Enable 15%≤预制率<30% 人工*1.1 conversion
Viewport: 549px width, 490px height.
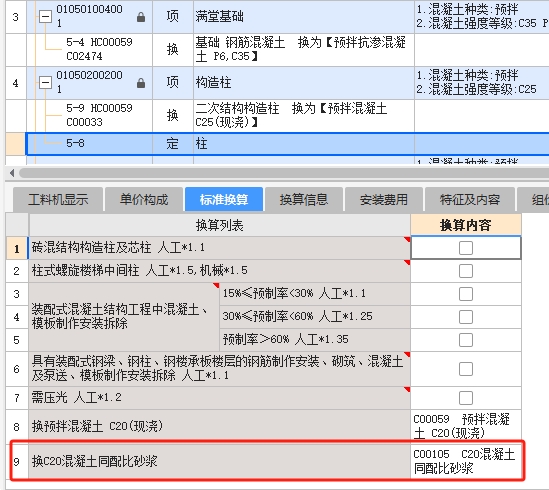466,294
